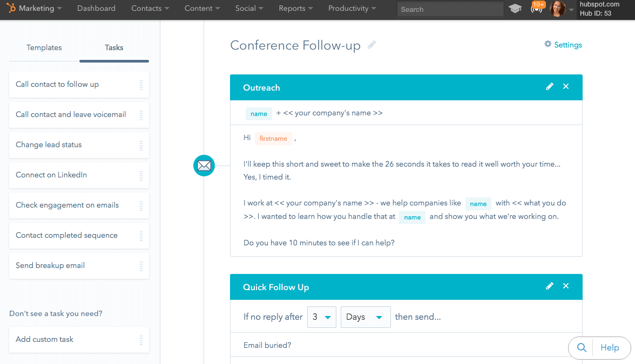The width and height of the screenshot is (635, 364).
Task: Grab drag handle on Check engagement on emails
Action: coord(141,205)
